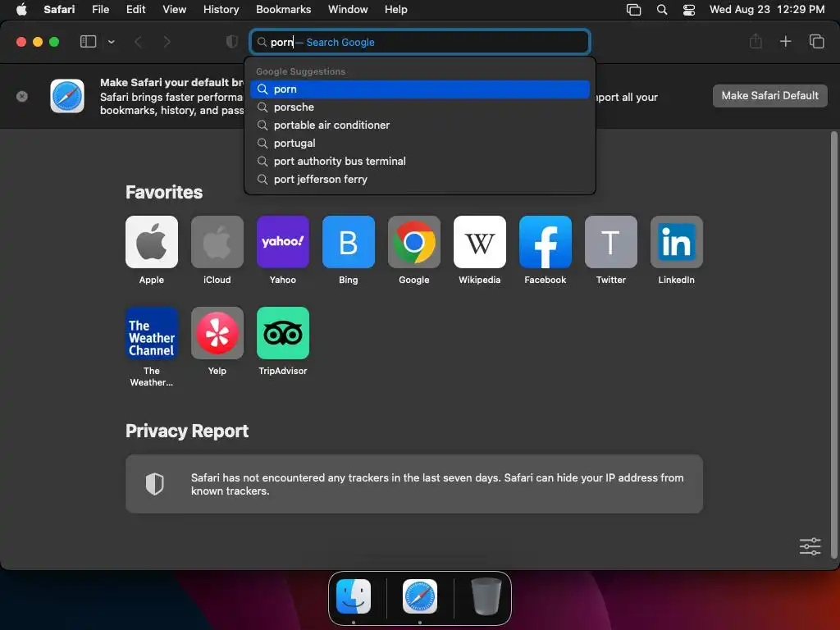Click the address bar search field
Image resolution: width=840 pixels, height=630 pixels.
point(420,42)
